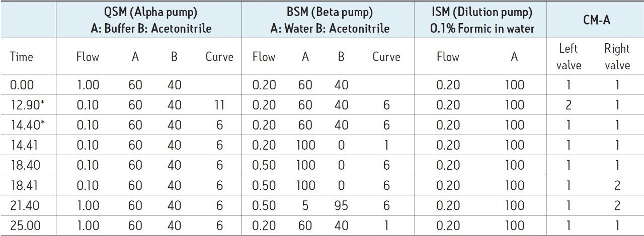Select the 18.40 time cell
The height and width of the screenshot is (236, 644).
(22, 165)
